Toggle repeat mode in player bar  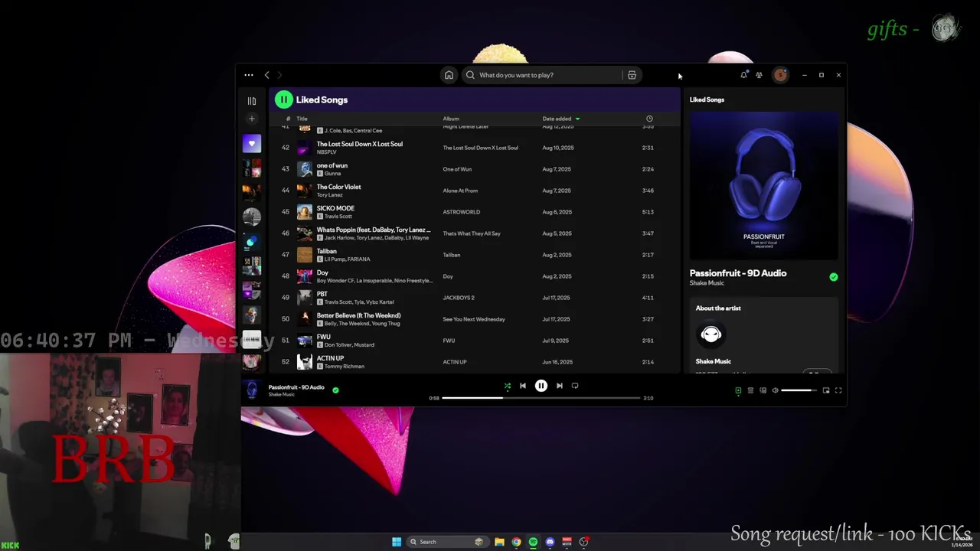575,386
